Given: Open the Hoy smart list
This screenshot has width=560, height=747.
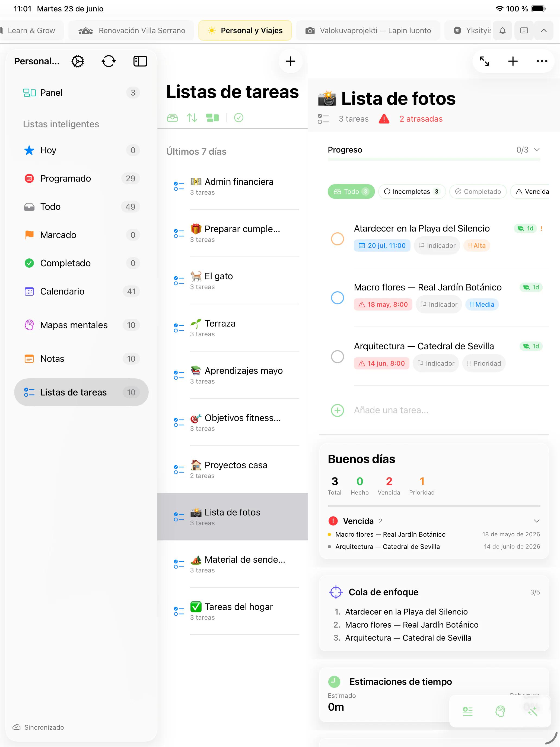Looking at the screenshot, I should (81, 150).
